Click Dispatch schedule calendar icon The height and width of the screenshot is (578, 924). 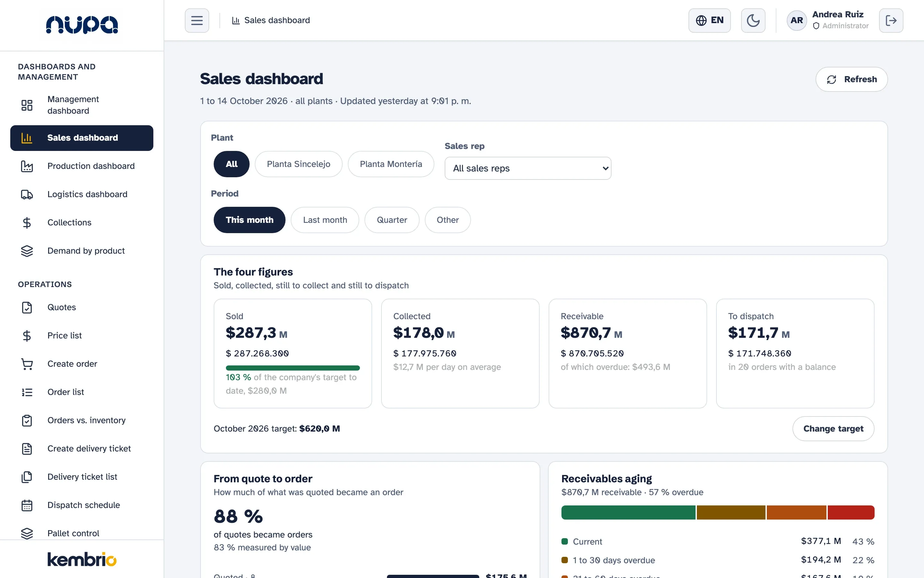point(27,506)
